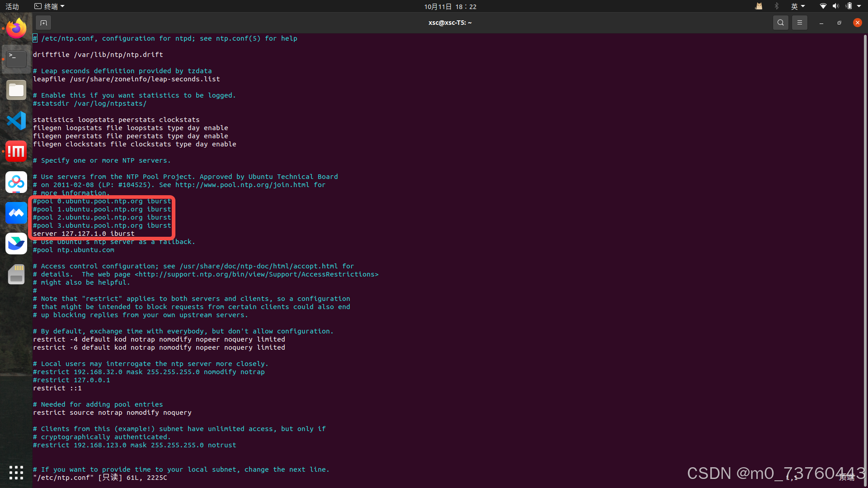This screenshot has width=868, height=488.
Task: Click the volume speaker icon
Action: [x=835, y=6]
